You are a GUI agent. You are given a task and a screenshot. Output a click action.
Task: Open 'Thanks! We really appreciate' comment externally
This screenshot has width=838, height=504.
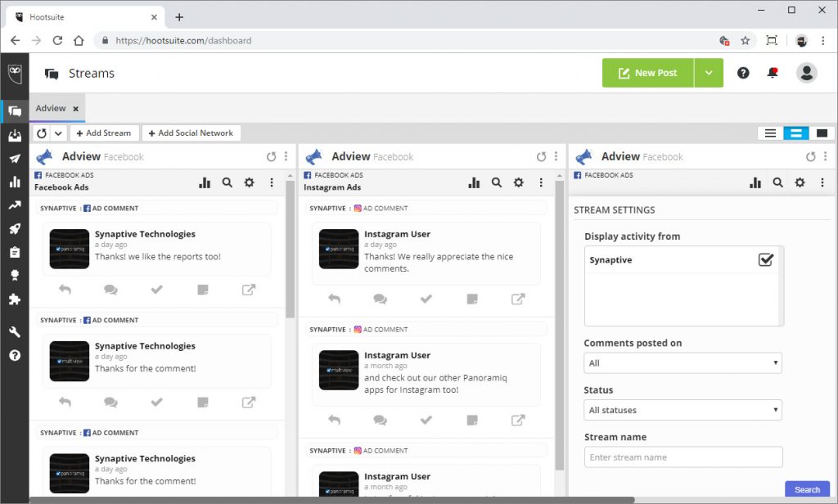(x=518, y=299)
